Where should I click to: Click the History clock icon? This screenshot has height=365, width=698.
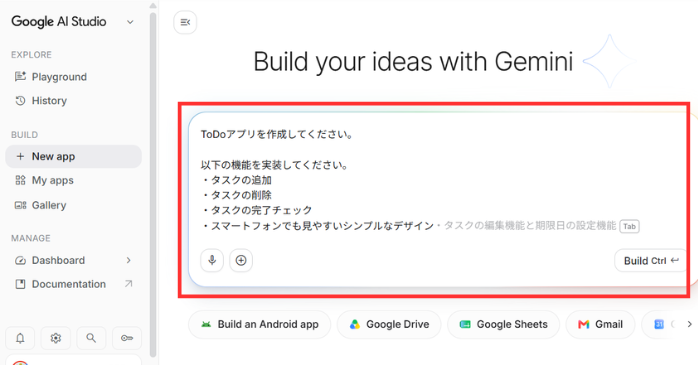pyautogui.click(x=20, y=101)
